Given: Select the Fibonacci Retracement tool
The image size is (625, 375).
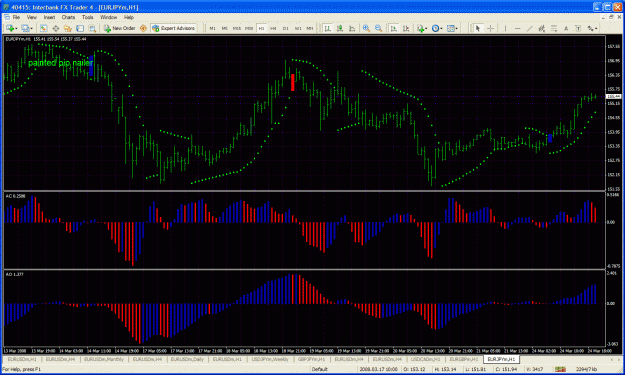Looking at the screenshot, I should 554,28.
